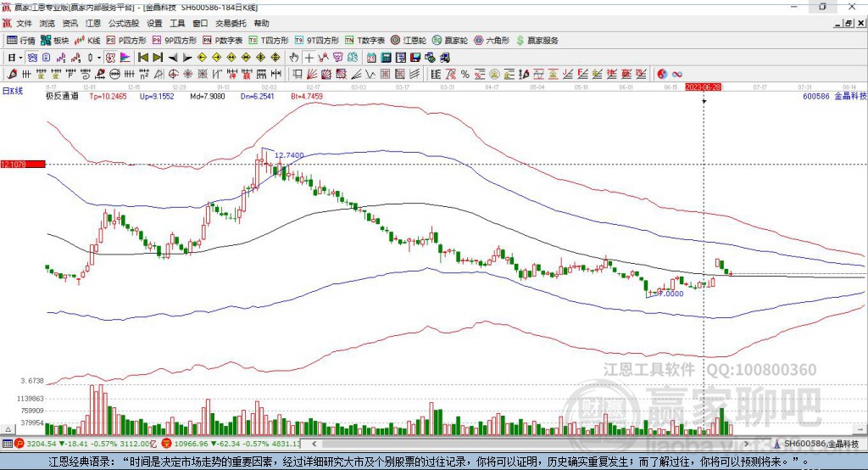
Task: Click the 赢 application logo icon
Action: click(6, 7)
